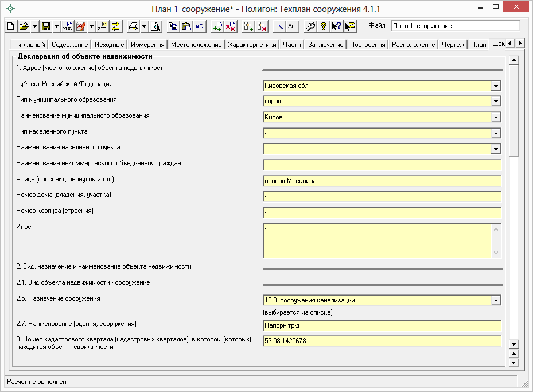Insert table row with green plus icon
Viewport: 533px width, 392px height.
tap(248, 26)
